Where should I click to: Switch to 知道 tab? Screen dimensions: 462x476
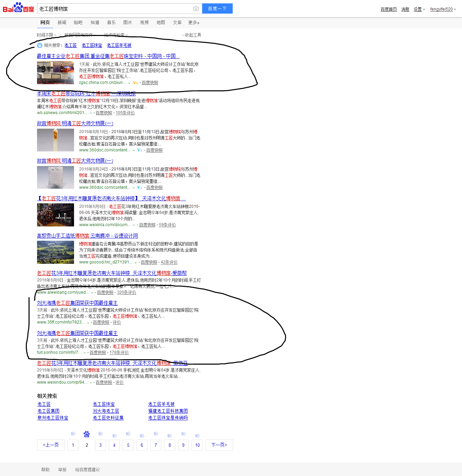point(95,22)
